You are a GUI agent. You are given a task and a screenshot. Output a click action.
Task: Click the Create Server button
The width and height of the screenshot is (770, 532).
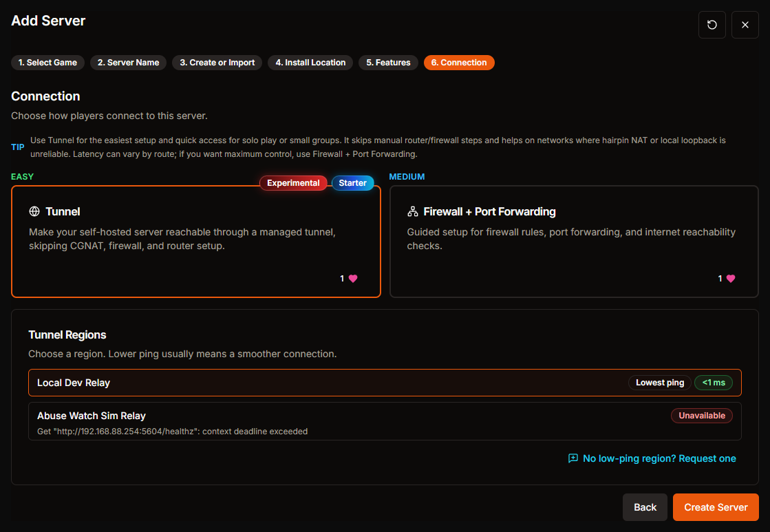[x=716, y=507]
